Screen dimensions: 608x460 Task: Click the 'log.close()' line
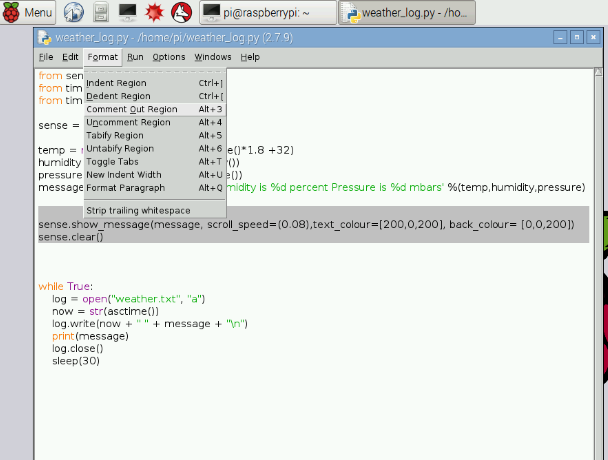pos(78,349)
